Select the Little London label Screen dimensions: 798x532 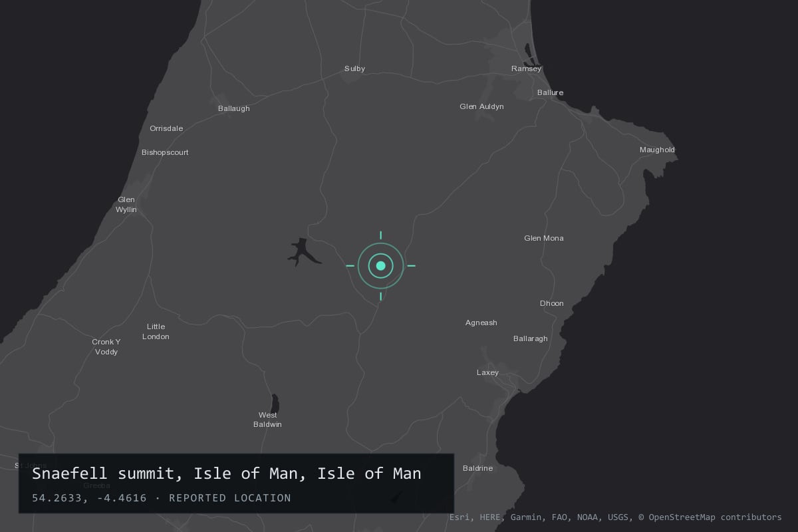tap(156, 332)
